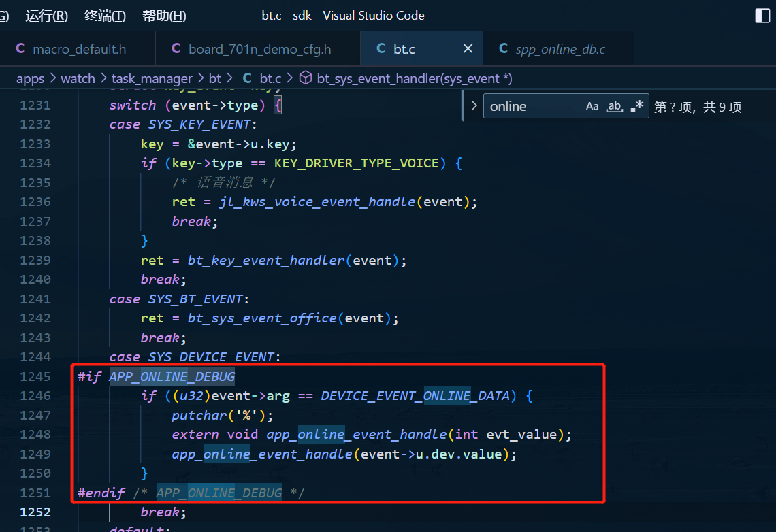Click the bt_key_event_handler function call
Image resolution: width=776 pixels, height=532 pixels.
coord(265,260)
